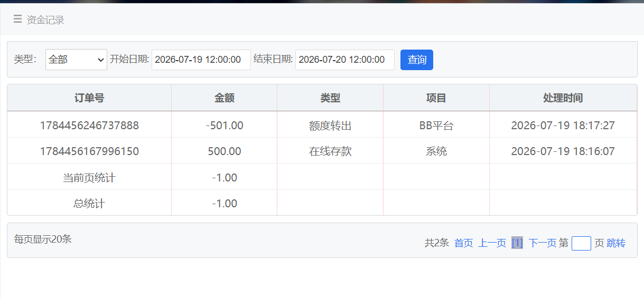Select order number 1784456246737888
This screenshot has width=644, height=298.
coord(89,126)
